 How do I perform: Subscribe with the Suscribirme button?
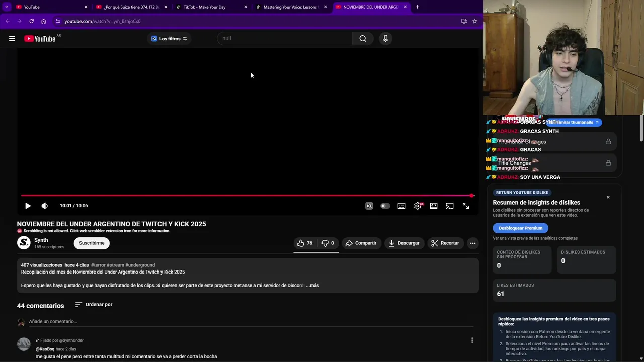click(92, 243)
